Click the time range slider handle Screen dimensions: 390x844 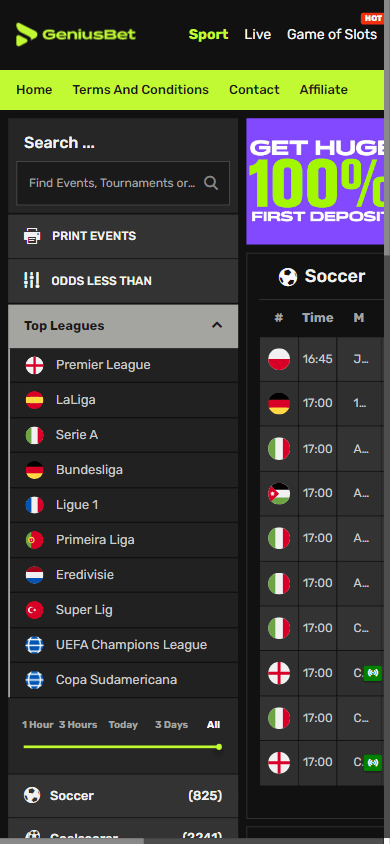(x=219, y=747)
